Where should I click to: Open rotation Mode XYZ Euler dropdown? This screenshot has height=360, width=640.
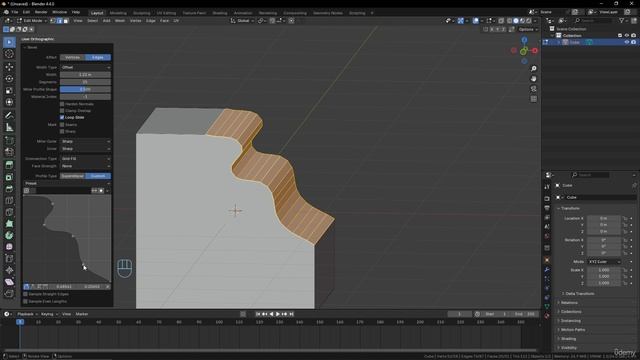click(604, 262)
